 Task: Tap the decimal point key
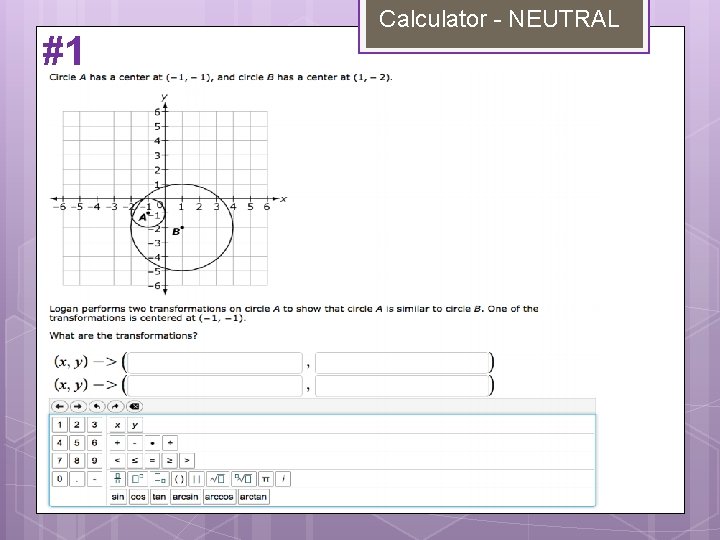(77, 479)
